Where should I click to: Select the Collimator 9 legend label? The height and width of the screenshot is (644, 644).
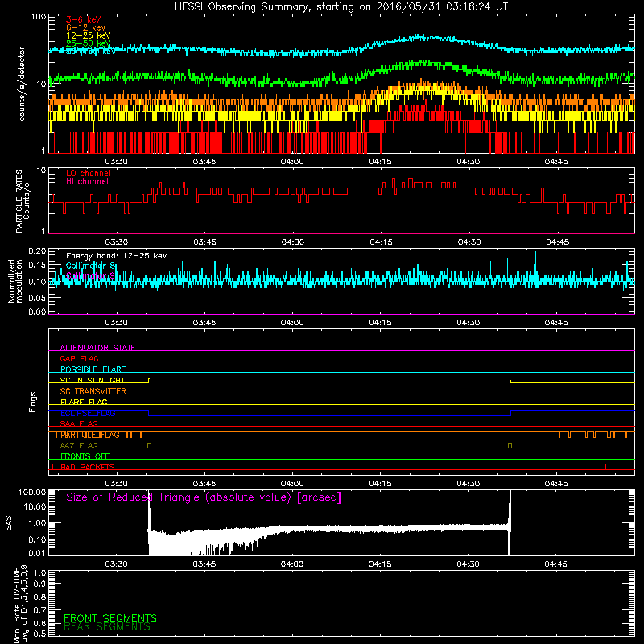click(x=90, y=275)
